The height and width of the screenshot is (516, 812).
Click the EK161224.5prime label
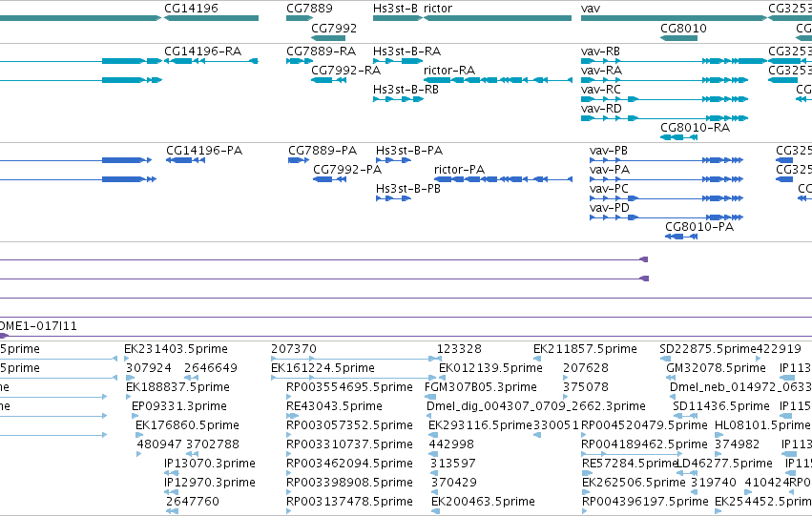[323, 368]
